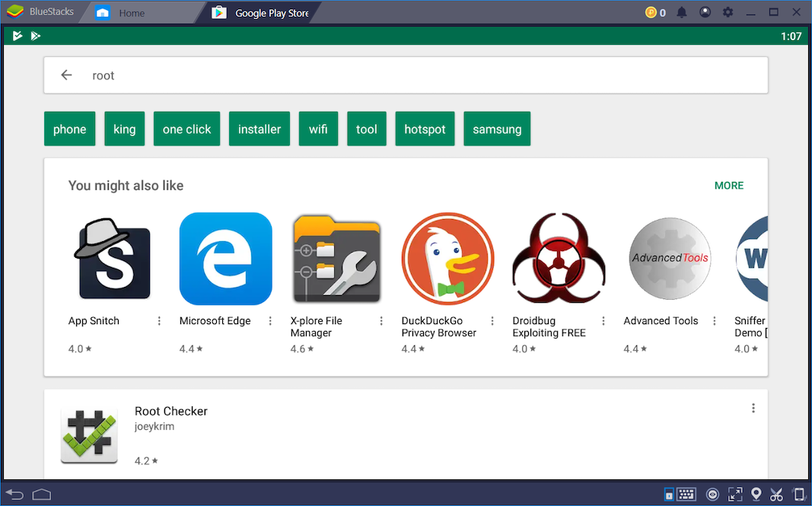Click the scissors screenshot icon
Screen dimensions: 812x506
tap(776, 495)
